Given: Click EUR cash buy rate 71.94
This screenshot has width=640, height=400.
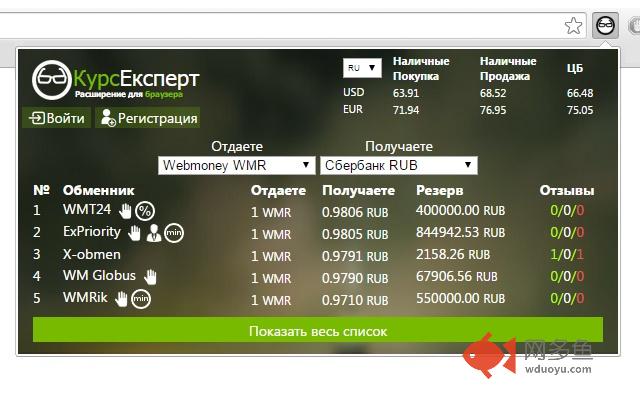Looking at the screenshot, I should pyautogui.click(x=406, y=110).
